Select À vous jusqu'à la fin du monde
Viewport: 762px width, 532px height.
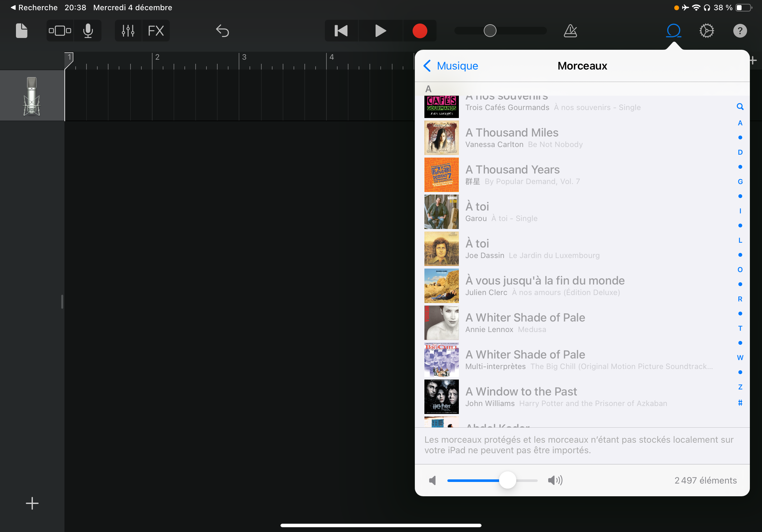pyautogui.click(x=577, y=285)
